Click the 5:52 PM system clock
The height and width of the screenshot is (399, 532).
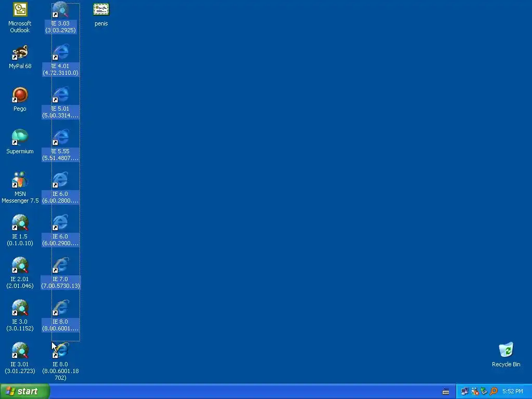(512, 391)
